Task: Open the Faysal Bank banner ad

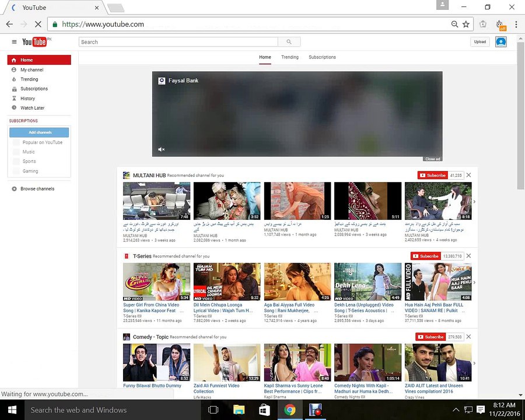Action: (x=297, y=114)
